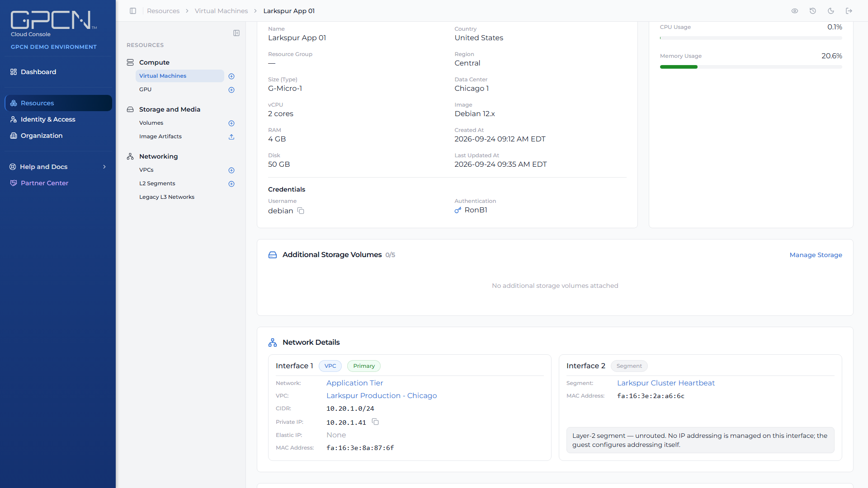Create new volume plus icon
This screenshot has width=868, height=488.
231,123
